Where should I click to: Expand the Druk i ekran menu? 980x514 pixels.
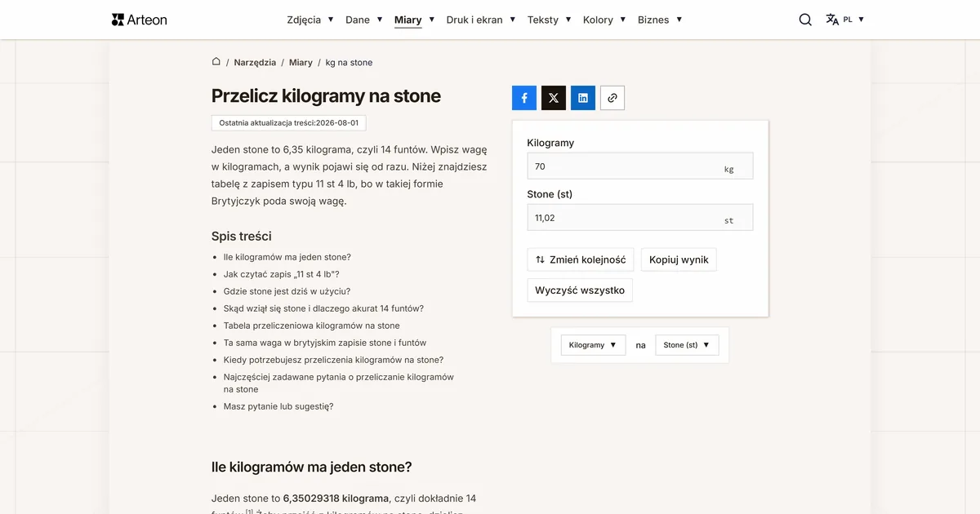coord(481,20)
